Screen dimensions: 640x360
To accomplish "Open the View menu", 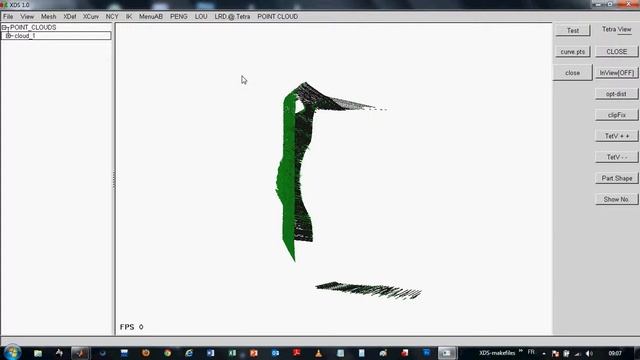I will pyautogui.click(x=27, y=17).
